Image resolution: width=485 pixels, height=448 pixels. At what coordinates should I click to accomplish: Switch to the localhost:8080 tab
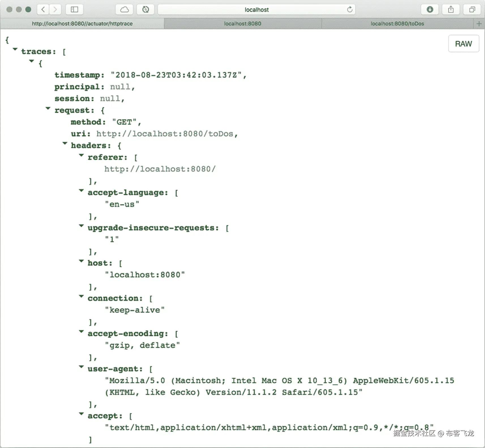[x=243, y=24]
